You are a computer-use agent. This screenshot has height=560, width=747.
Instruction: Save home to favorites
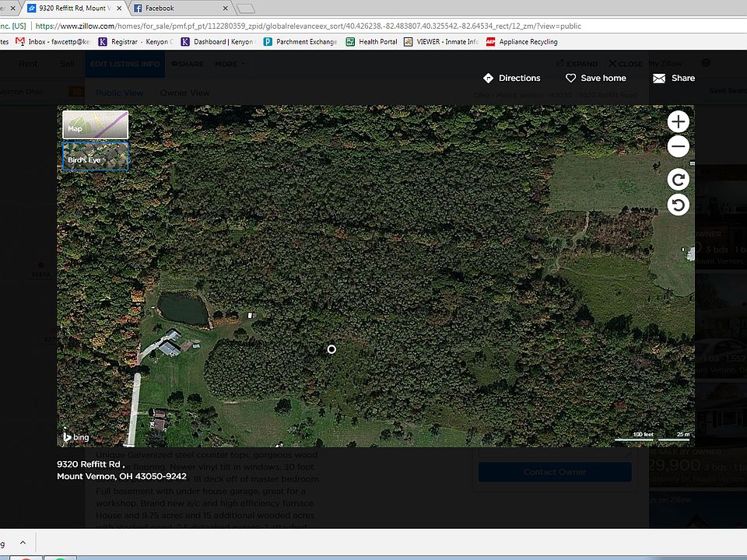595,78
